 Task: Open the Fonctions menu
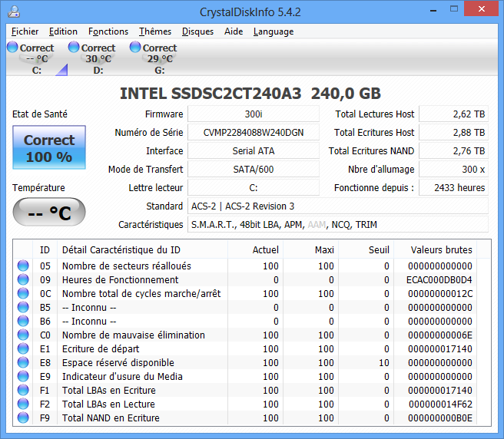[x=108, y=31]
